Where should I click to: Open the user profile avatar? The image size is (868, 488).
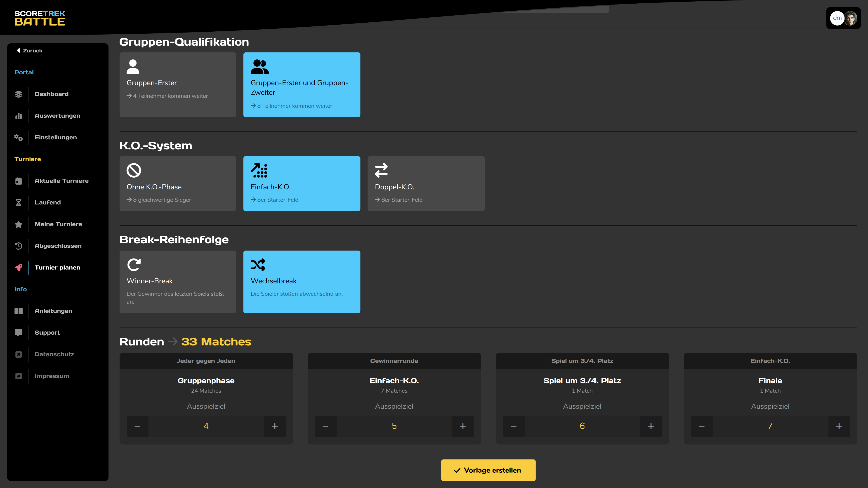click(850, 18)
